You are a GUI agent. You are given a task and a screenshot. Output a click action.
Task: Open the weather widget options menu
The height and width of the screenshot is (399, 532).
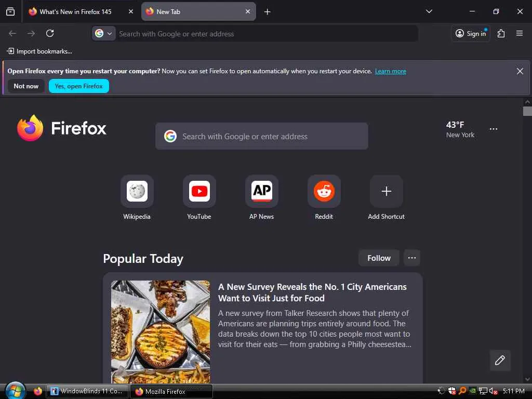tap(494, 129)
